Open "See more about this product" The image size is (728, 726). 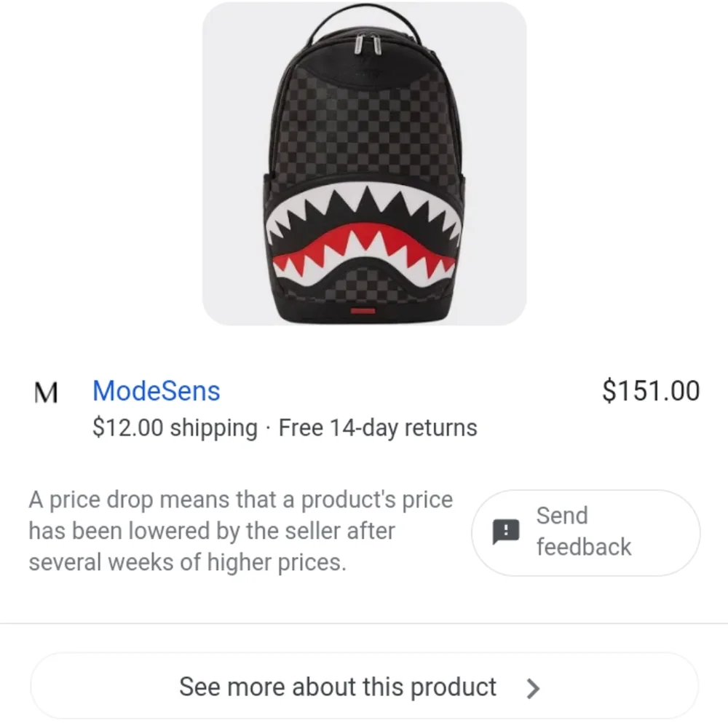365,687
